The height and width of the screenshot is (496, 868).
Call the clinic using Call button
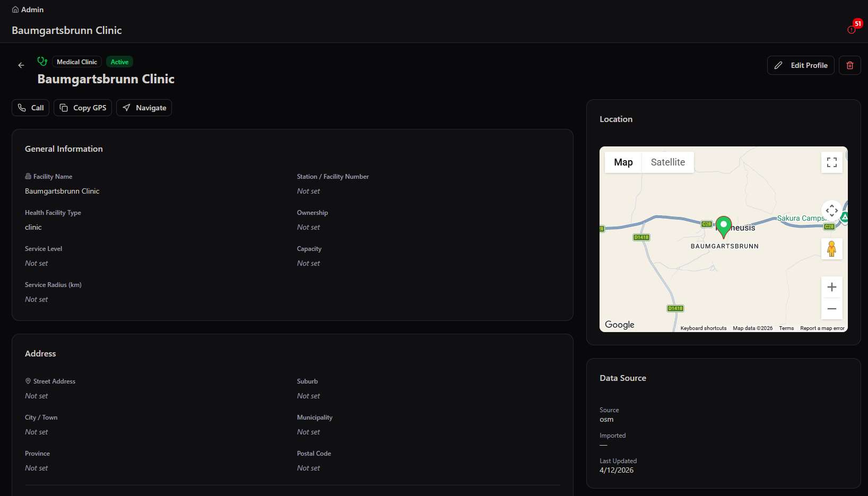tap(30, 108)
